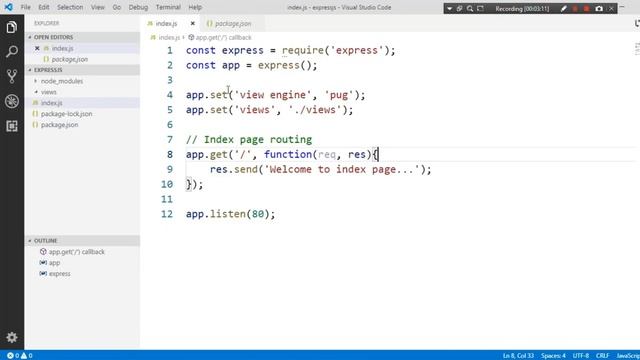Viewport: 640px width, 360px height.
Task: Open package.json in the file tree
Action: (x=60, y=125)
